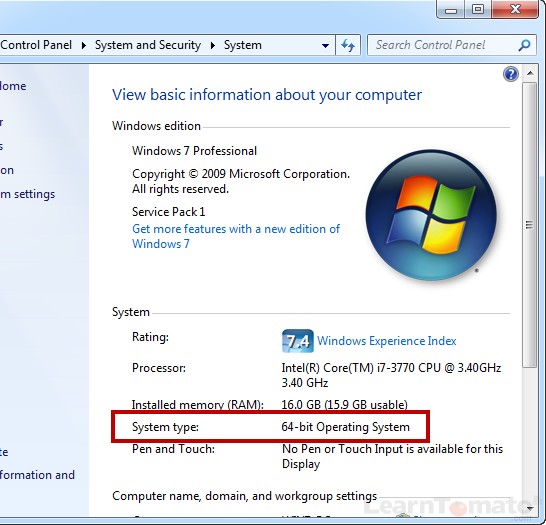Click the vertical scrollbar thumb

coord(530,225)
